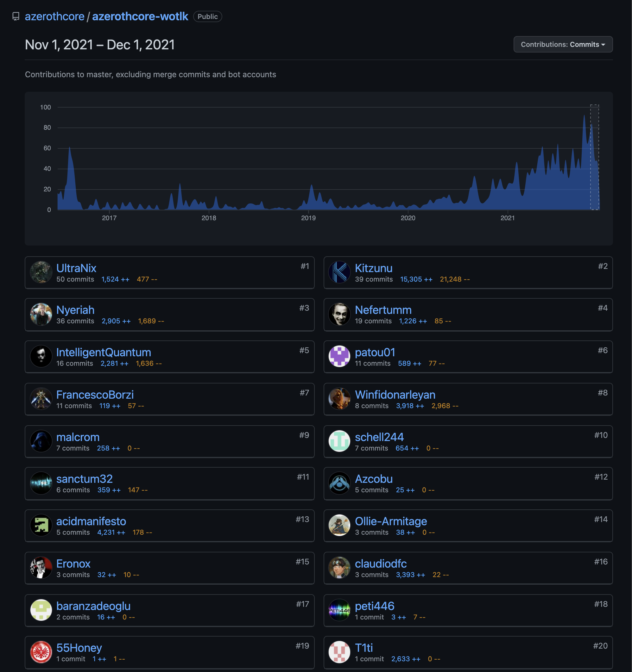The width and height of the screenshot is (632, 672).
Task: Open patou01's profile link
Action: (375, 352)
